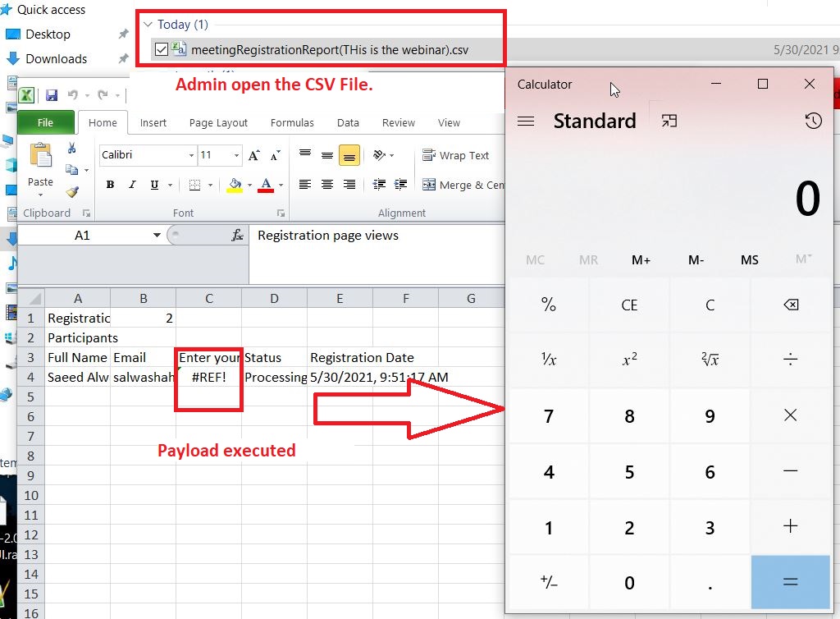Viewport: 840px width, 619px height.
Task: Click the Undo icon in Excel
Action: [x=72, y=95]
